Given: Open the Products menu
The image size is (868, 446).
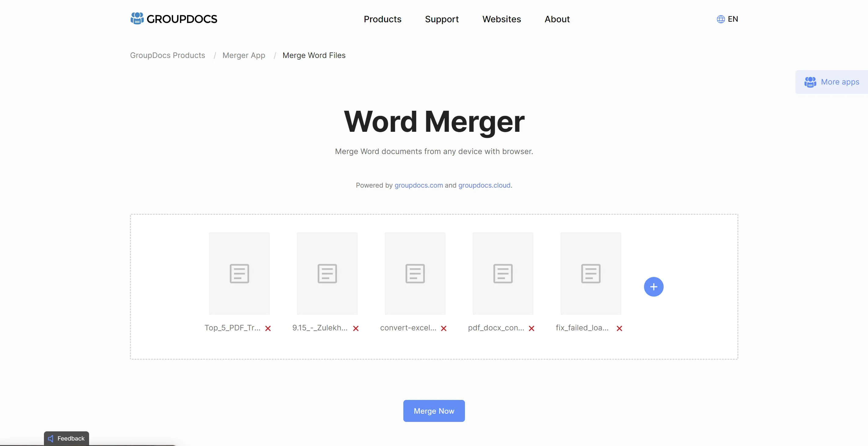Looking at the screenshot, I should click(x=382, y=19).
